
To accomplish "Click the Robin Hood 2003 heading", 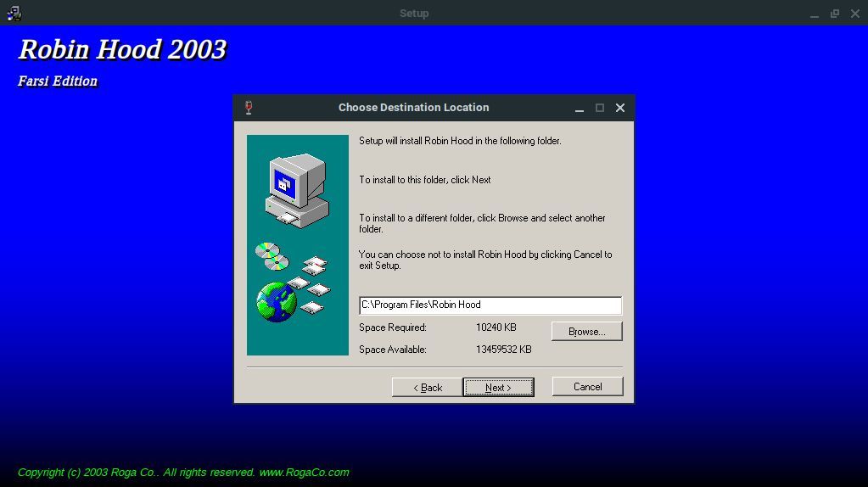I will (122, 49).
